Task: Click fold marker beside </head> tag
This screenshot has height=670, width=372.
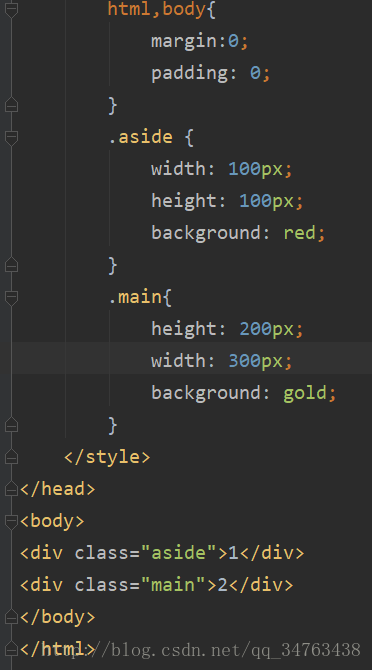Action: pos(12,489)
